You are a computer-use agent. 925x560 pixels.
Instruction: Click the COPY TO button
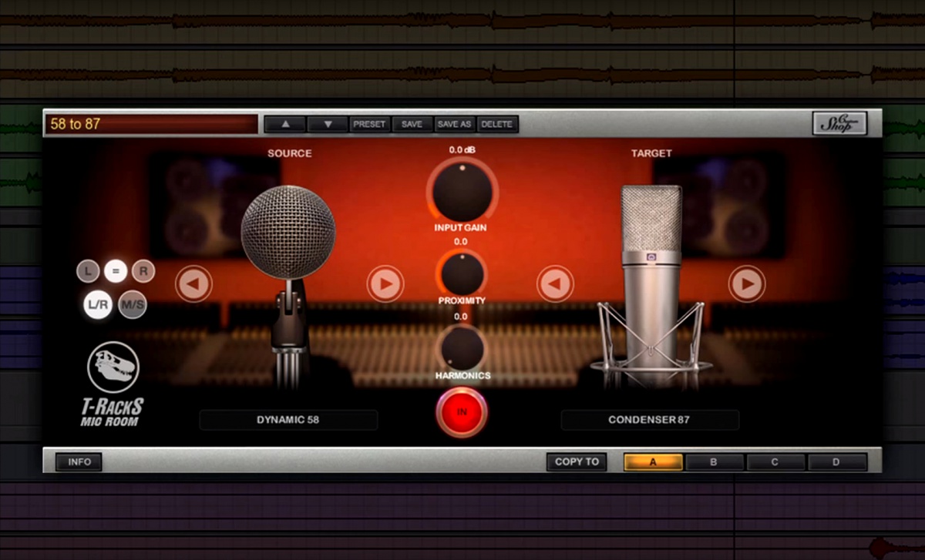tap(577, 462)
